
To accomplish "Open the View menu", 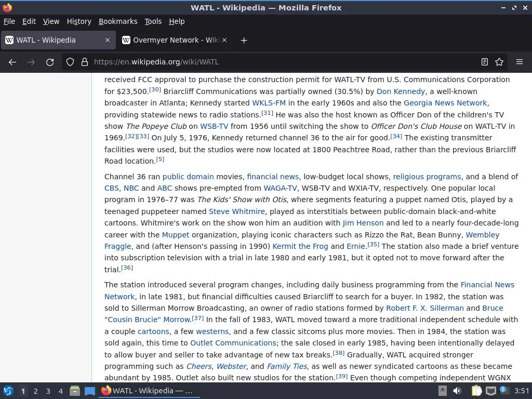I will coord(51,21).
